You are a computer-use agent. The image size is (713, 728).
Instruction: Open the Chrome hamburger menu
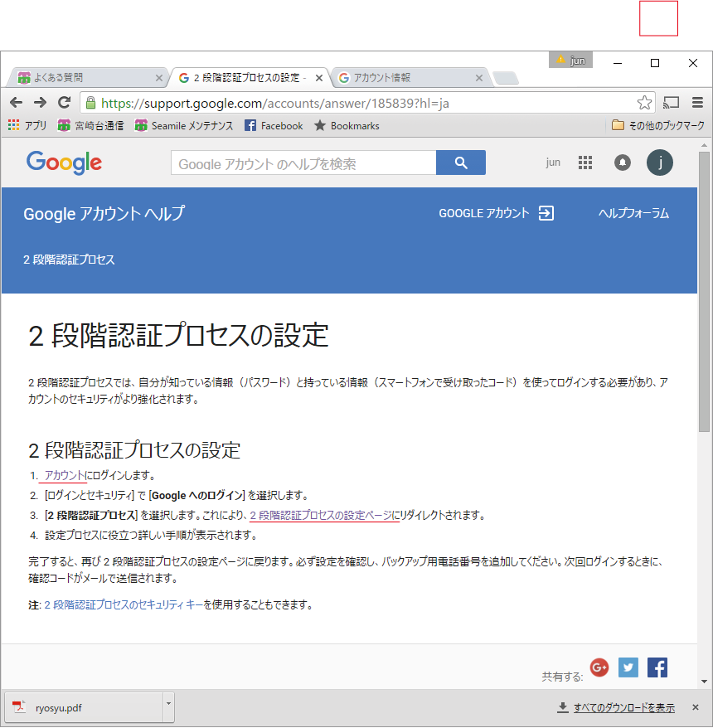coord(697,103)
